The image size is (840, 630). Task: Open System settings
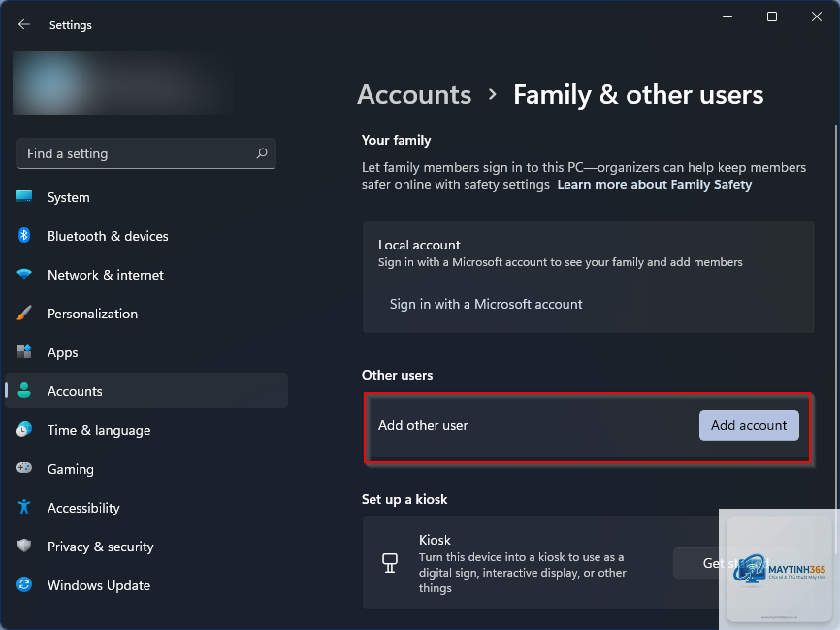(x=146, y=197)
